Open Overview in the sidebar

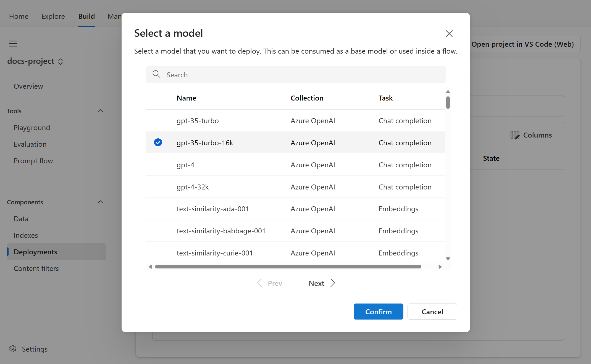[28, 86]
